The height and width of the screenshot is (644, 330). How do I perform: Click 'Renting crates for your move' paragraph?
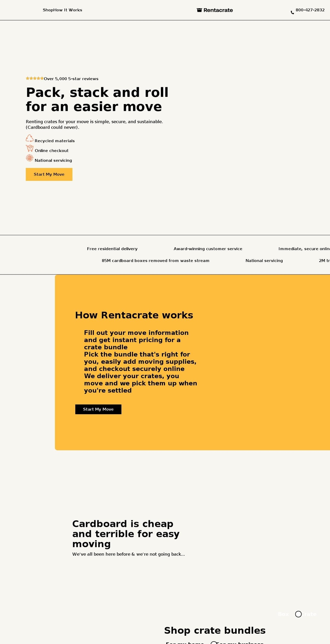coord(95,124)
